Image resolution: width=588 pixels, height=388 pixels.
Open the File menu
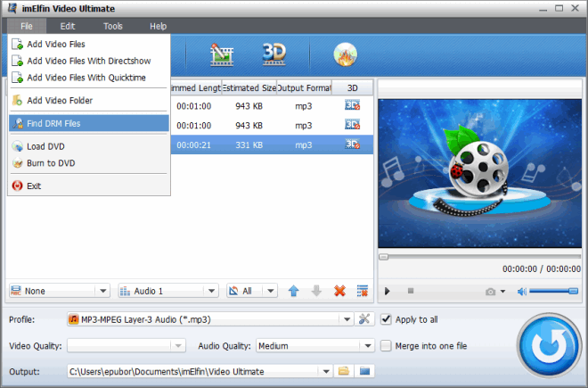(27, 26)
